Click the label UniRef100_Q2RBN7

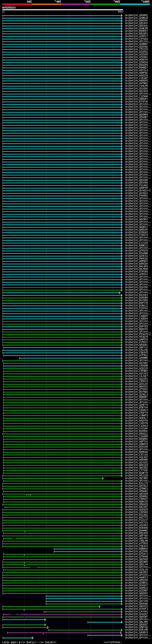coord(136,44)
